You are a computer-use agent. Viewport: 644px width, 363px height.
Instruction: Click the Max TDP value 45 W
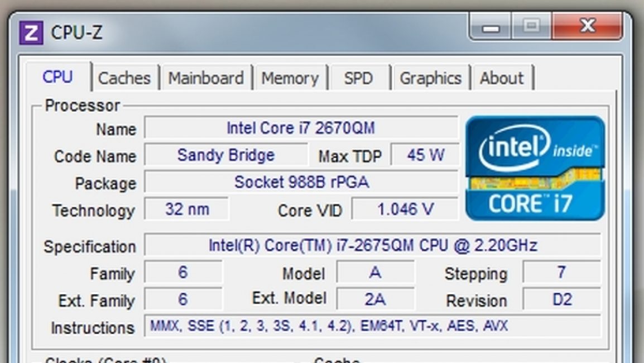tap(425, 155)
